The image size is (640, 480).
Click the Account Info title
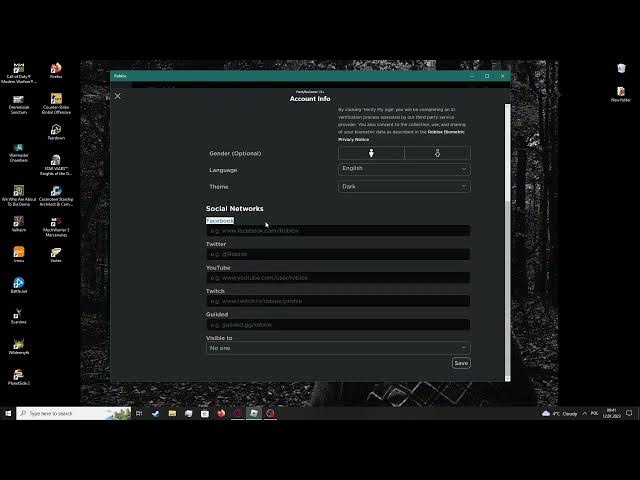click(310, 99)
